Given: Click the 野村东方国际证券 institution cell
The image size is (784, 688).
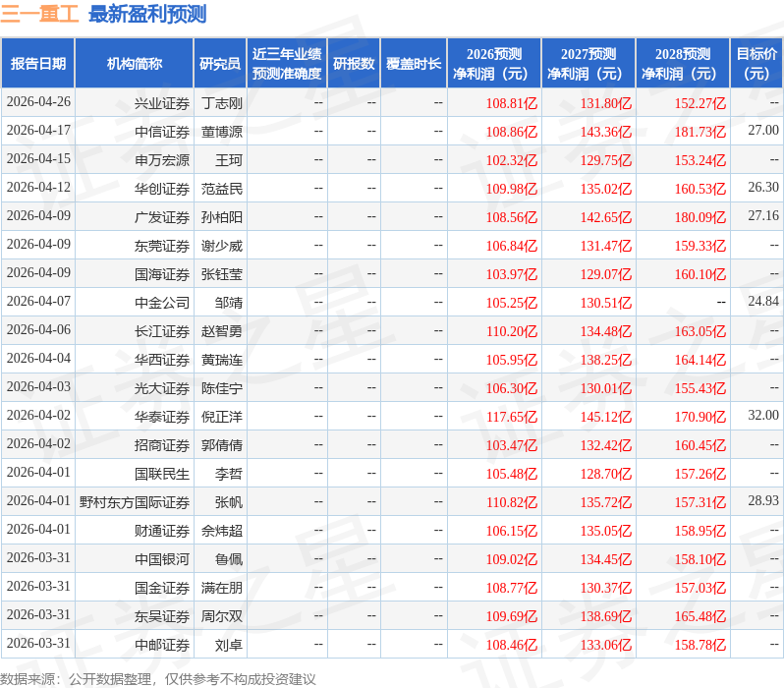Looking at the screenshot, I should [x=135, y=503].
